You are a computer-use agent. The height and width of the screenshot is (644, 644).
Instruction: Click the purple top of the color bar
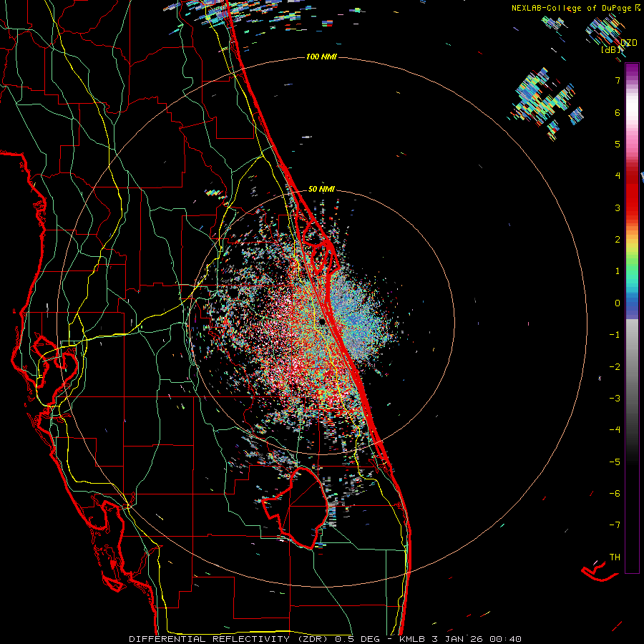click(x=632, y=70)
